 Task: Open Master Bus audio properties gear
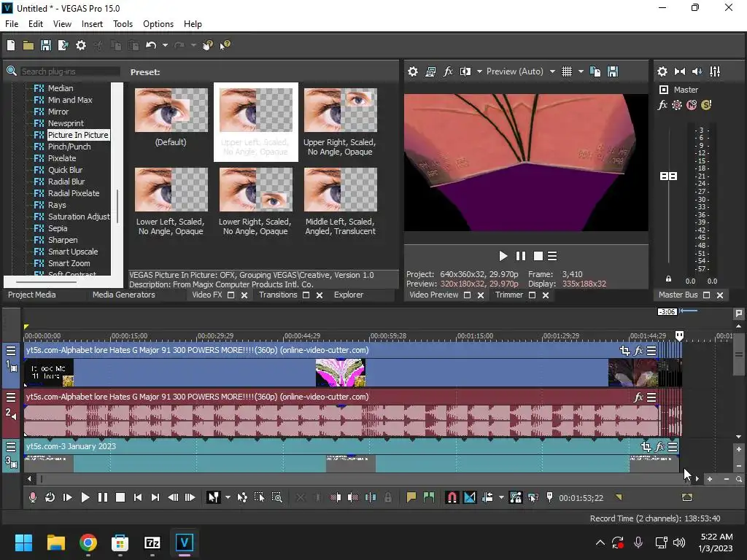point(662,71)
